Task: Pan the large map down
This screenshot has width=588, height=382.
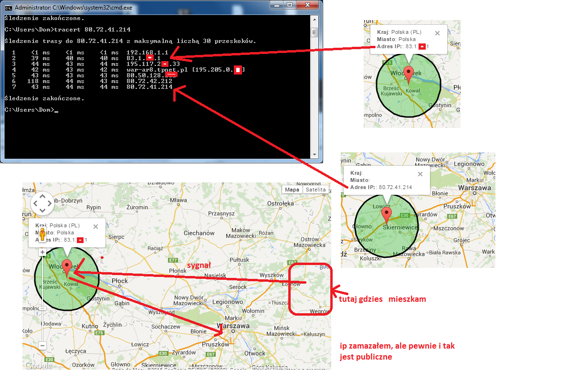Action: (x=42, y=211)
